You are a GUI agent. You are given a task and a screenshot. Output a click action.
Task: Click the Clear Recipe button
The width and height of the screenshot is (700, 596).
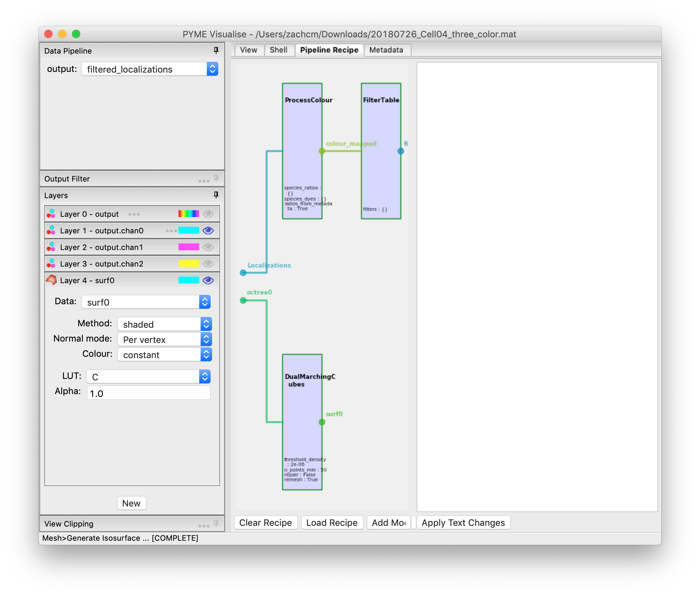pos(265,522)
